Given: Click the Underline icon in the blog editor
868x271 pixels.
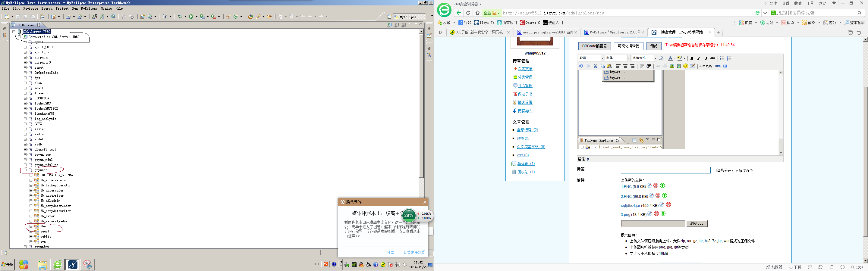Looking at the screenshot, I should pyautogui.click(x=706, y=58).
